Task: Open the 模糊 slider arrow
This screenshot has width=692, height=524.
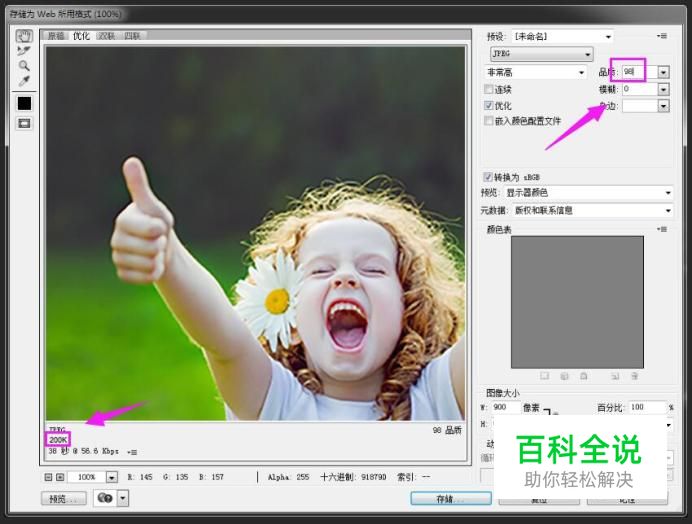Action: click(x=663, y=89)
